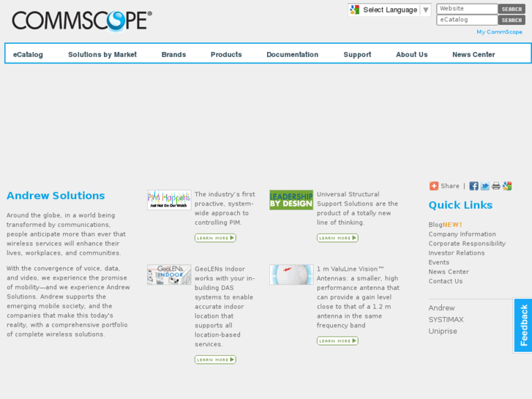Click the Google share icon

pyautogui.click(x=507, y=186)
